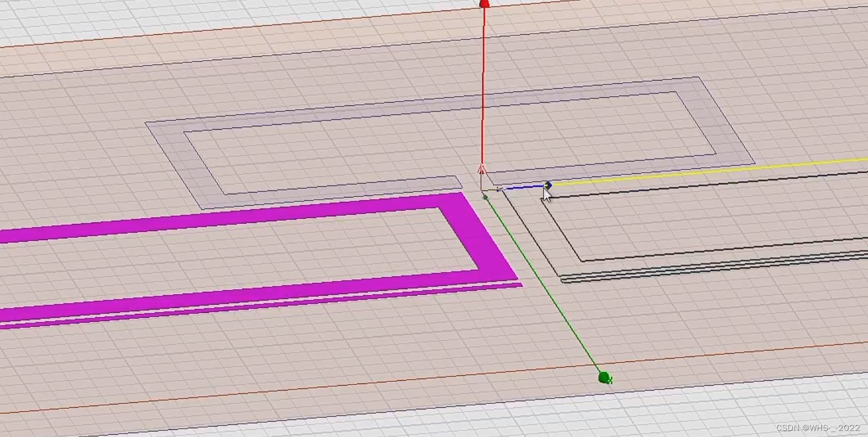The image size is (868, 437).
Task: Click the yellow line extending right
Action: pos(710,170)
